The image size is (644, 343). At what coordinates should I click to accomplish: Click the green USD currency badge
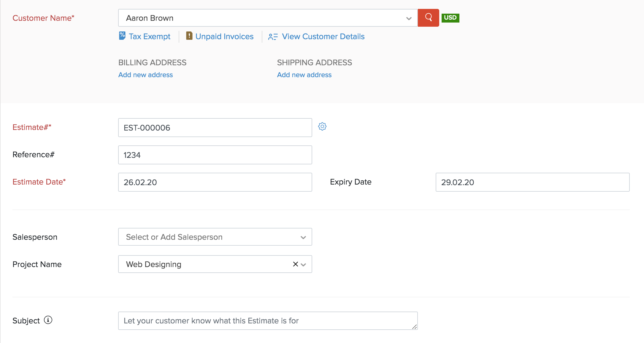click(x=450, y=18)
